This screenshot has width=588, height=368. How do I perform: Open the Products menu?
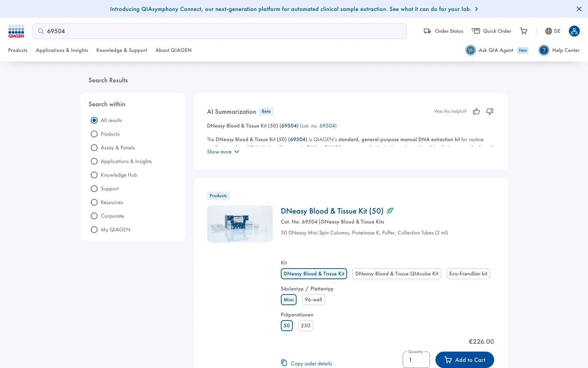[x=18, y=50]
